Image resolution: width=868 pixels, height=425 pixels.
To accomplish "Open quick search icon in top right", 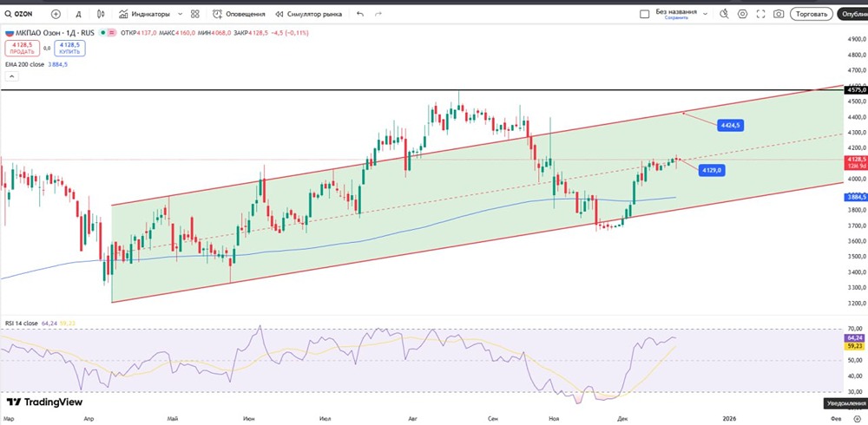I will pos(722,14).
